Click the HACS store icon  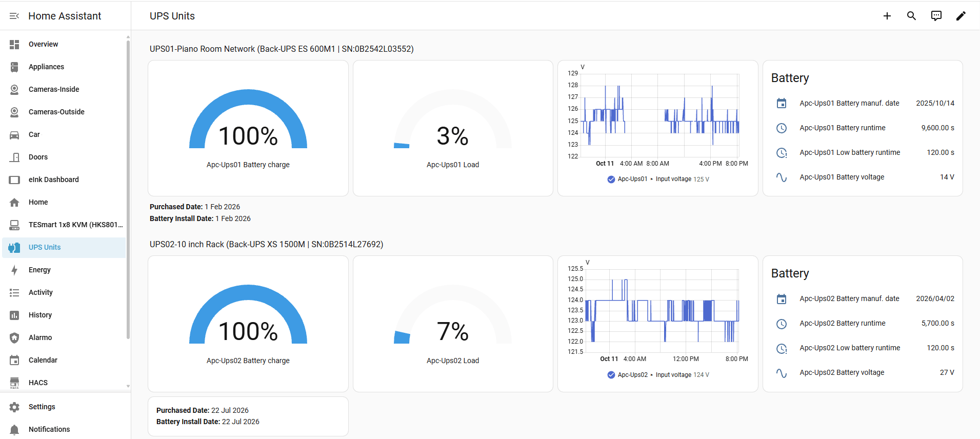coord(14,383)
